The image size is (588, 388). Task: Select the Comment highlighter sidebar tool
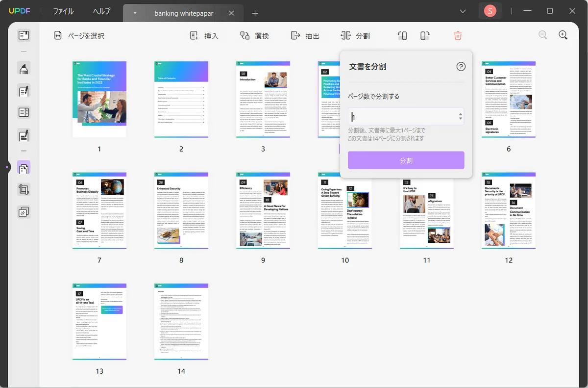pyautogui.click(x=24, y=68)
